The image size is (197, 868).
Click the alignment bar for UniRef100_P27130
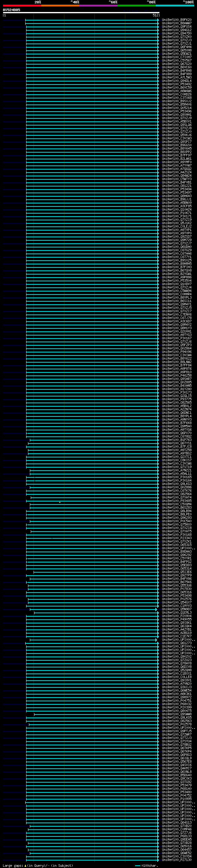coord(93,860)
